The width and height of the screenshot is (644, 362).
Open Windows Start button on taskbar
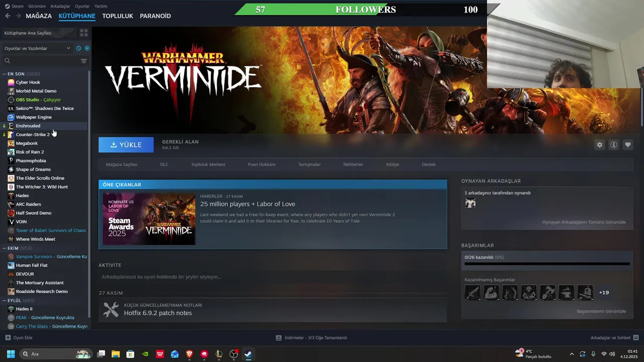[11, 354]
